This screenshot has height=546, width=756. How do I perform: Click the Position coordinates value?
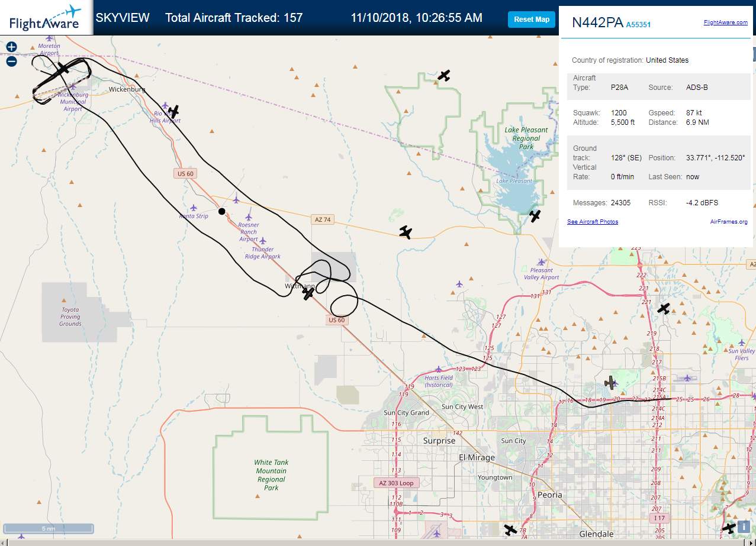715,158
